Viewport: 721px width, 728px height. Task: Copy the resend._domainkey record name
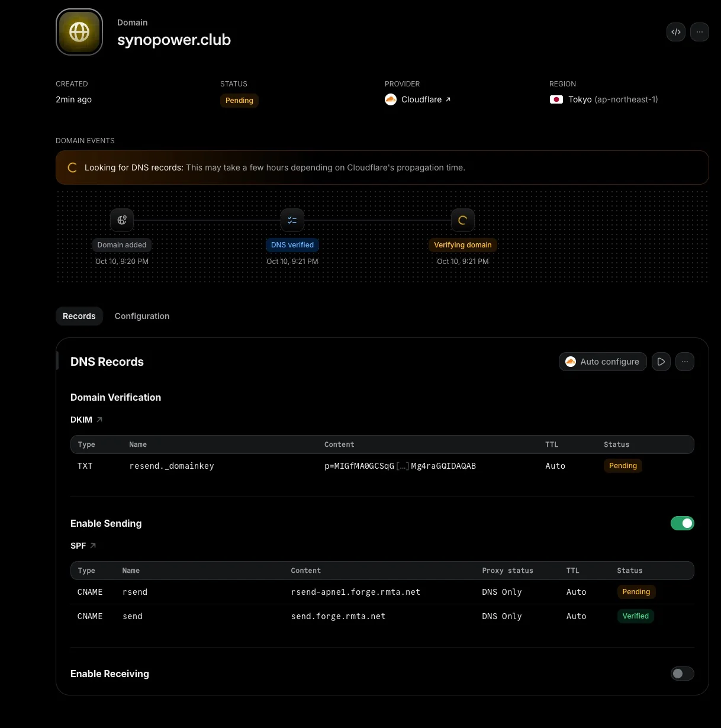pyautogui.click(x=172, y=466)
